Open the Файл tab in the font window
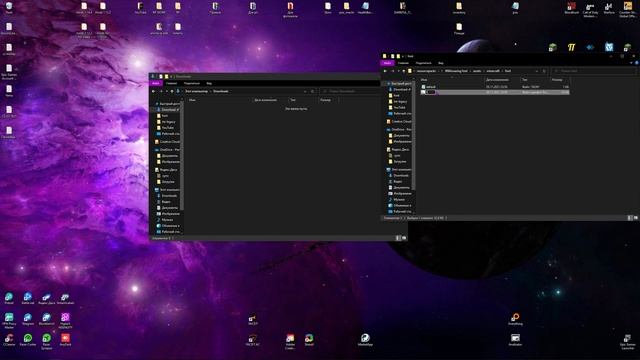 pyautogui.click(x=387, y=63)
